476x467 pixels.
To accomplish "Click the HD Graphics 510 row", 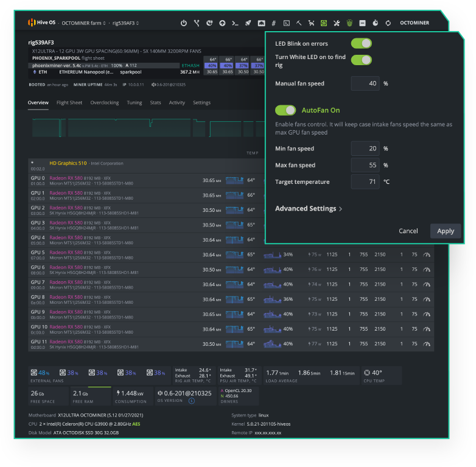I will pyautogui.click(x=146, y=166).
